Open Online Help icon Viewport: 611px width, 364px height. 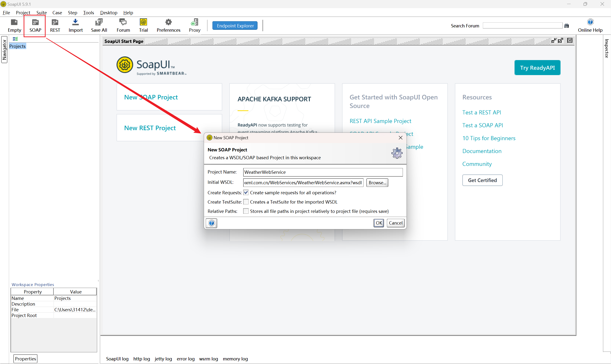(590, 26)
